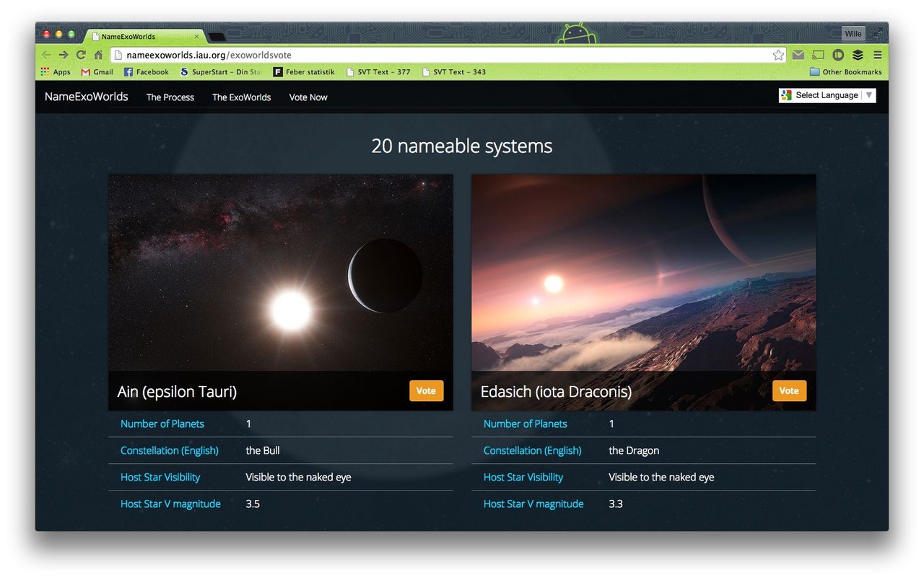This screenshot has width=924, height=580.
Task: Click the bookmark star in the address bar
Action: coord(777,54)
